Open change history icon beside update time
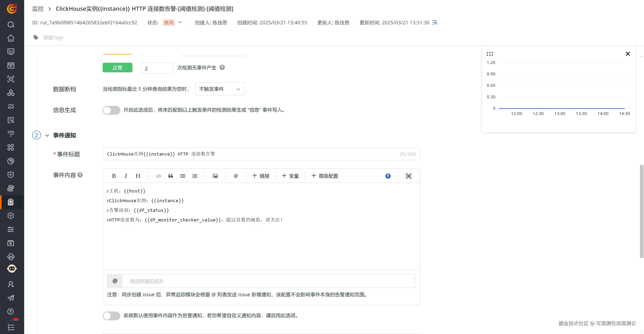The image size is (644, 334). coord(435,23)
